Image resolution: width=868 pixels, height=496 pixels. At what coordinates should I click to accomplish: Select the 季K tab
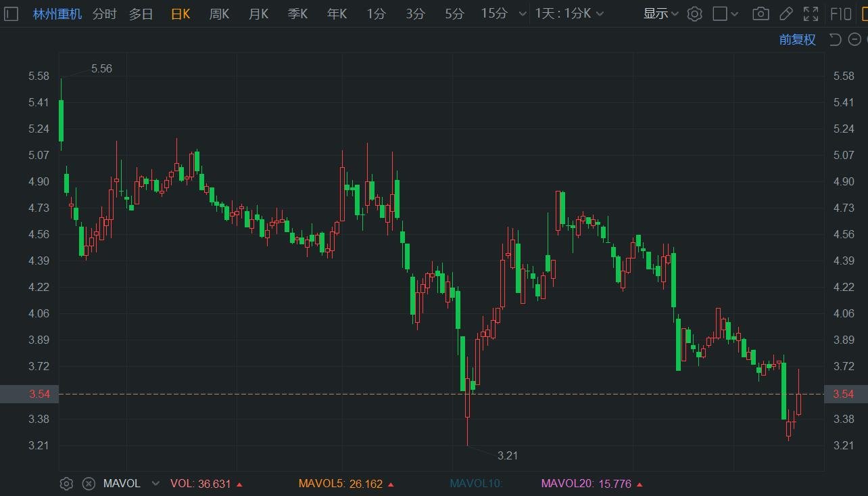click(x=297, y=14)
